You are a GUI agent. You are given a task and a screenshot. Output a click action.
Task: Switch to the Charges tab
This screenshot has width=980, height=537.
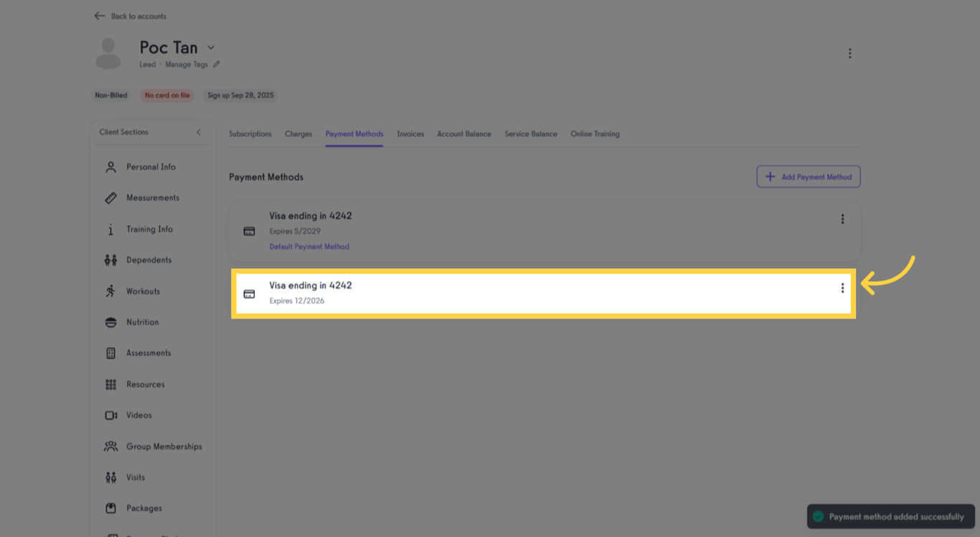[x=298, y=134]
